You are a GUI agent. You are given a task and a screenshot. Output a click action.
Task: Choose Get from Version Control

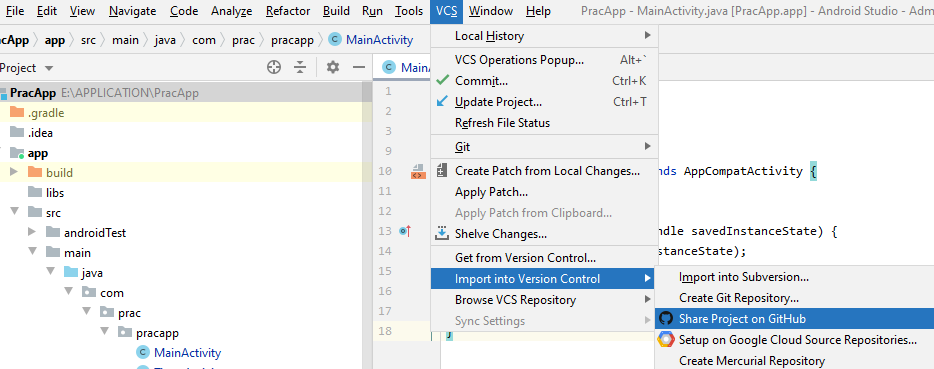(x=544, y=258)
